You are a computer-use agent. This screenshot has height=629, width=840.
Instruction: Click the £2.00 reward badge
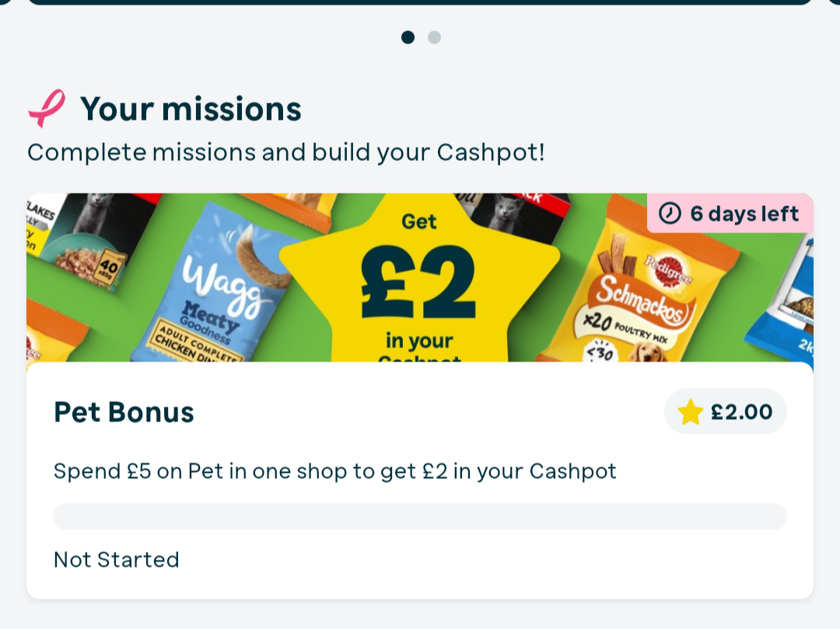pyautogui.click(x=726, y=412)
